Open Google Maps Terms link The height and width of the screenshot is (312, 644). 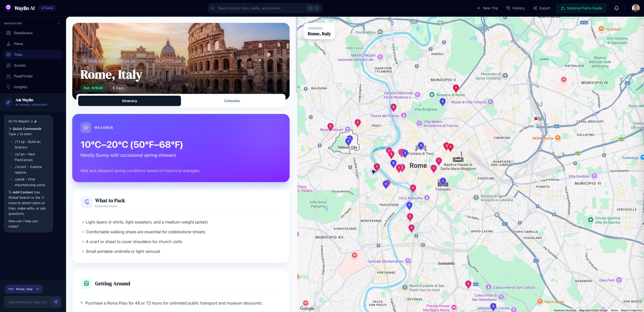pyautogui.click(x=614, y=310)
